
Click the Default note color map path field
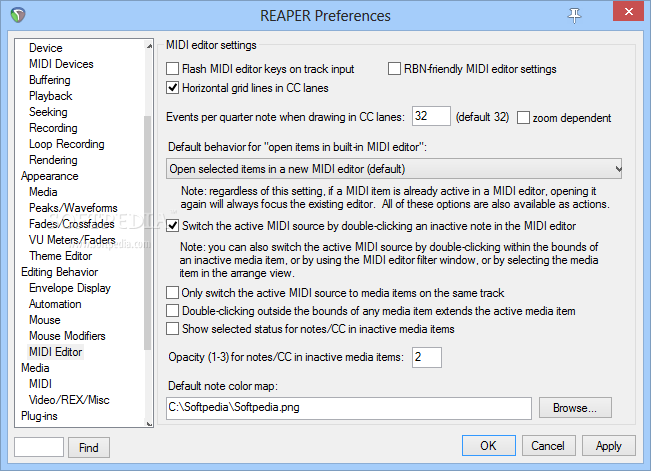(349, 408)
